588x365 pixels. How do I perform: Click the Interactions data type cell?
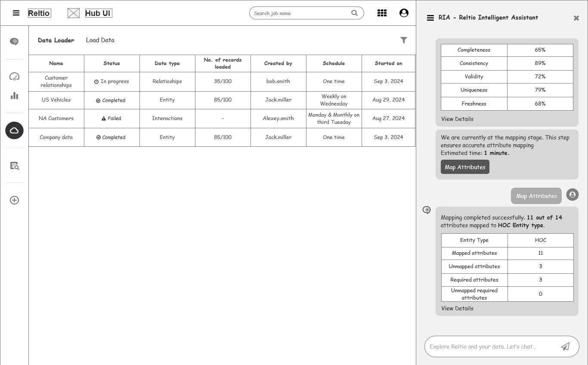pos(167,118)
